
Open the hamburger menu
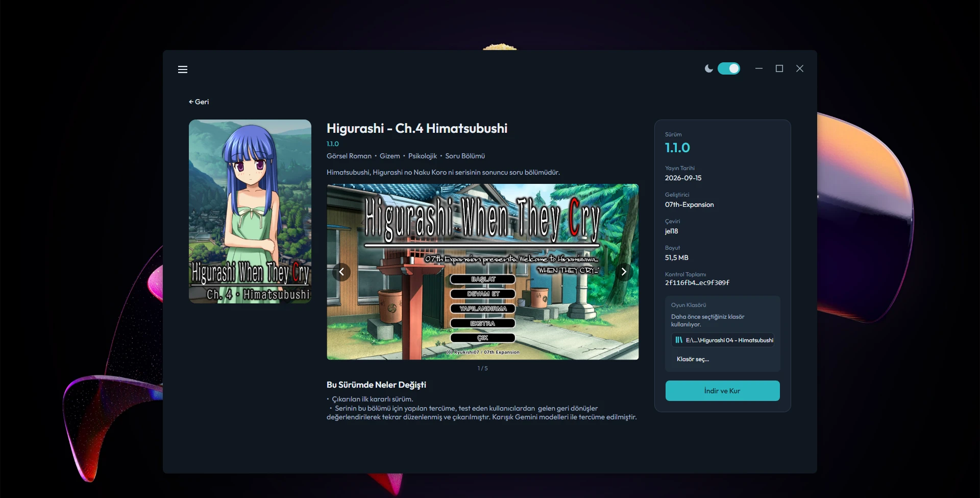point(183,69)
